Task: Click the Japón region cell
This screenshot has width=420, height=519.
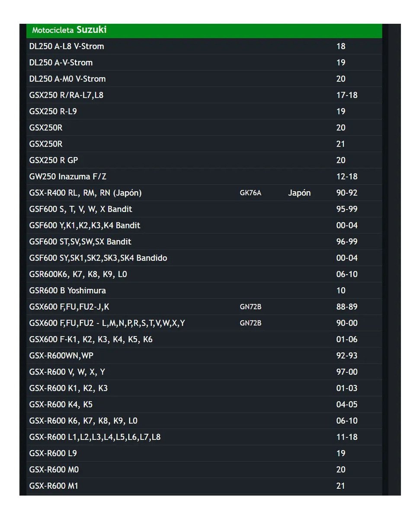Action: (299, 193)
